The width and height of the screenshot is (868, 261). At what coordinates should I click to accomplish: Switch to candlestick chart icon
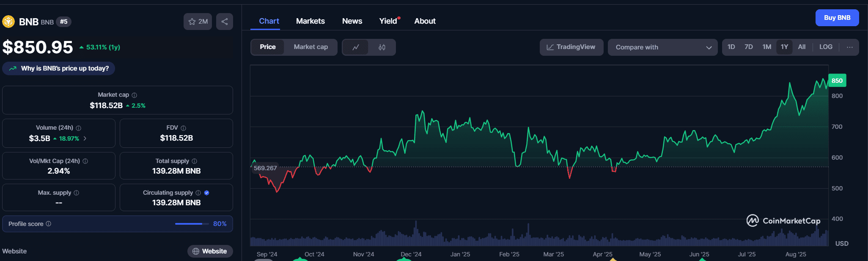382,47
